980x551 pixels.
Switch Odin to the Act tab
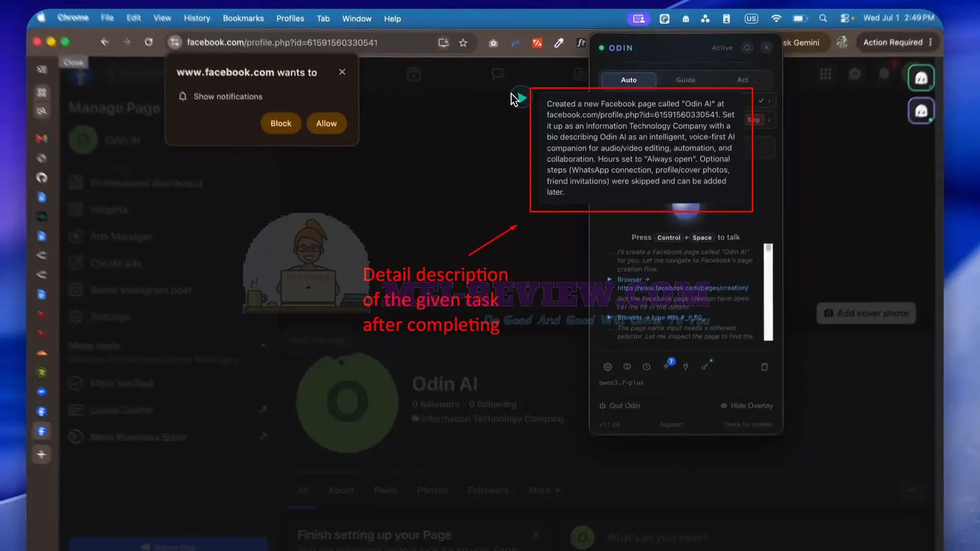[743, 80]
